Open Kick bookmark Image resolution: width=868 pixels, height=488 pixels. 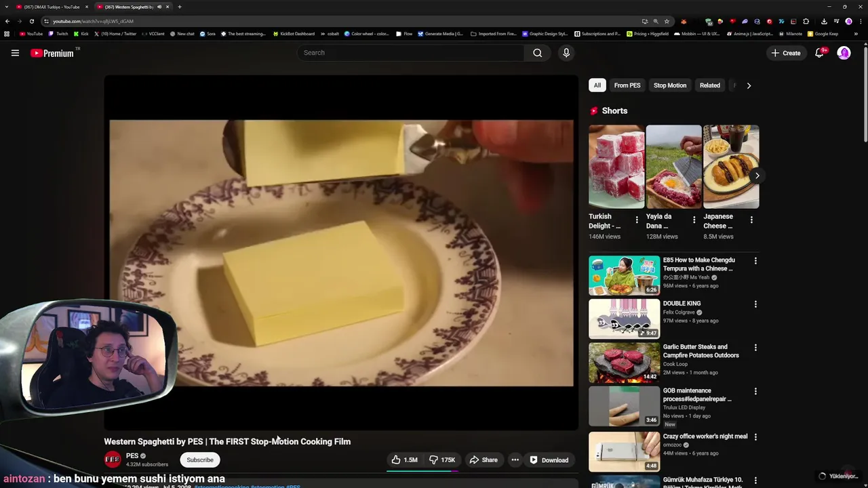(81, 33)
